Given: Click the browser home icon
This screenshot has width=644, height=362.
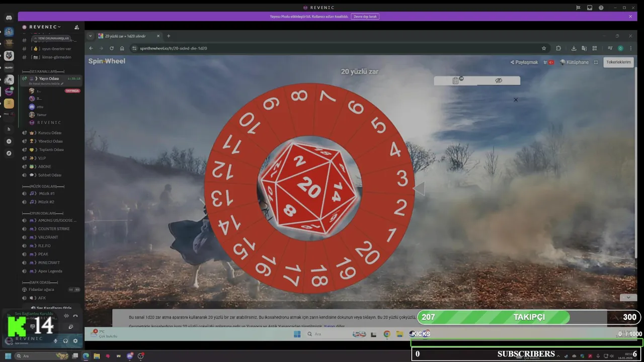Looking at the screenshot, I should [x=122, y=48].
